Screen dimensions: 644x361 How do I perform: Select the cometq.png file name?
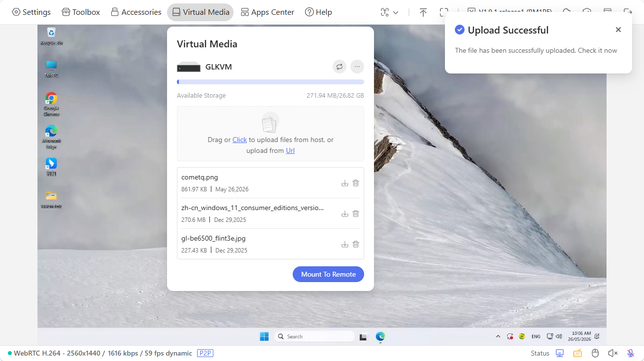tap(200, 177)
